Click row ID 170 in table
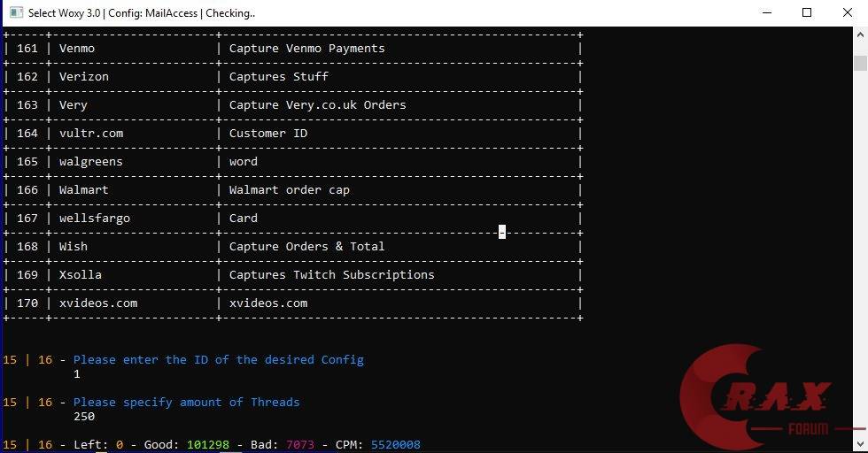Image resolution: width=868 pixels, height=453 pixels. point(27,303)
